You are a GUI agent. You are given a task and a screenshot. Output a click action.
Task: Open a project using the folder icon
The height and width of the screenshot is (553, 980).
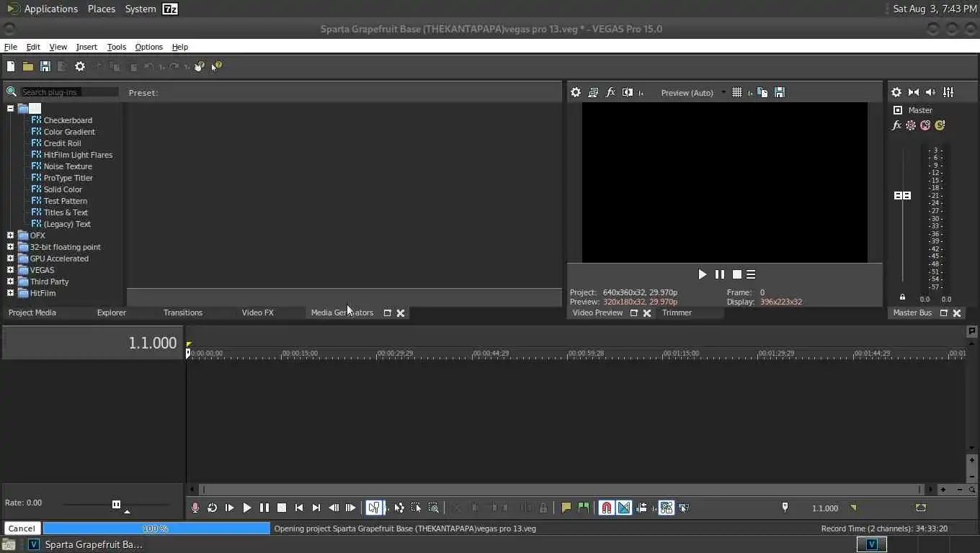pyautogui.click(x=28, y=66)
